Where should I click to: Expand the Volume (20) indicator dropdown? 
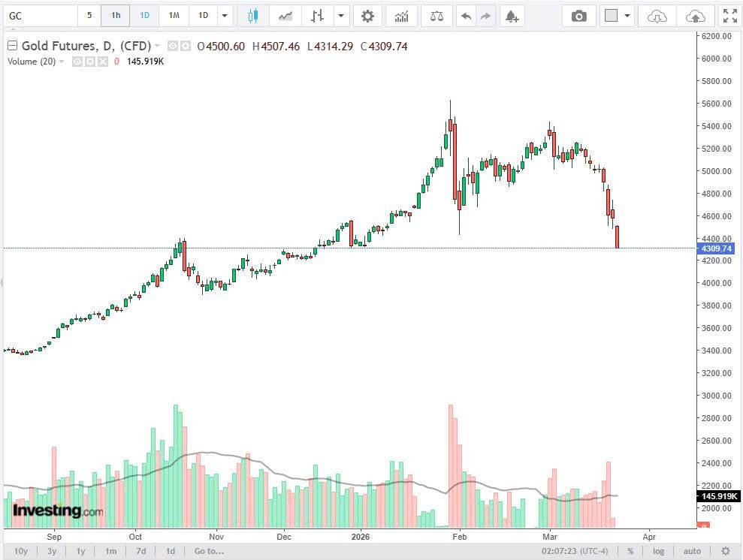pos(62,62)
